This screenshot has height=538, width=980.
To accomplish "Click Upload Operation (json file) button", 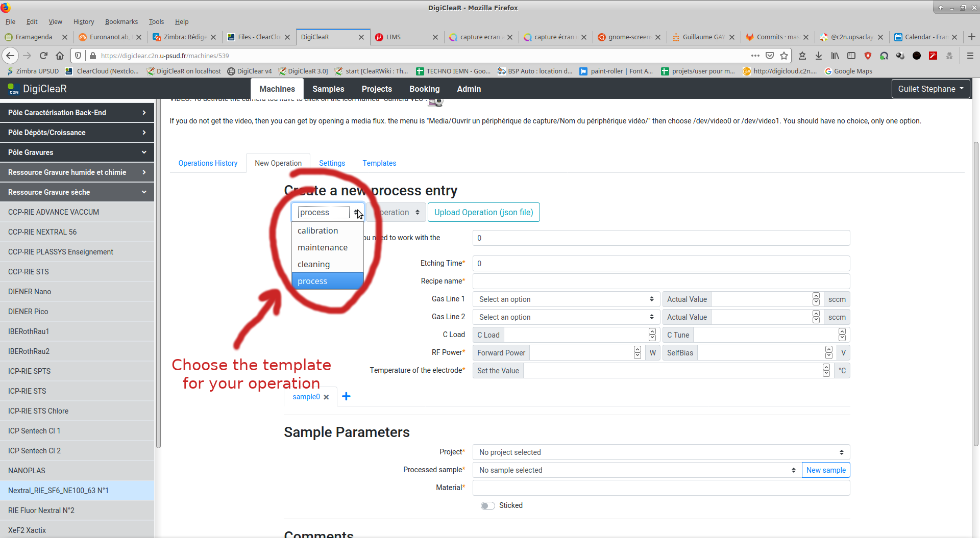I will [483, 212].
